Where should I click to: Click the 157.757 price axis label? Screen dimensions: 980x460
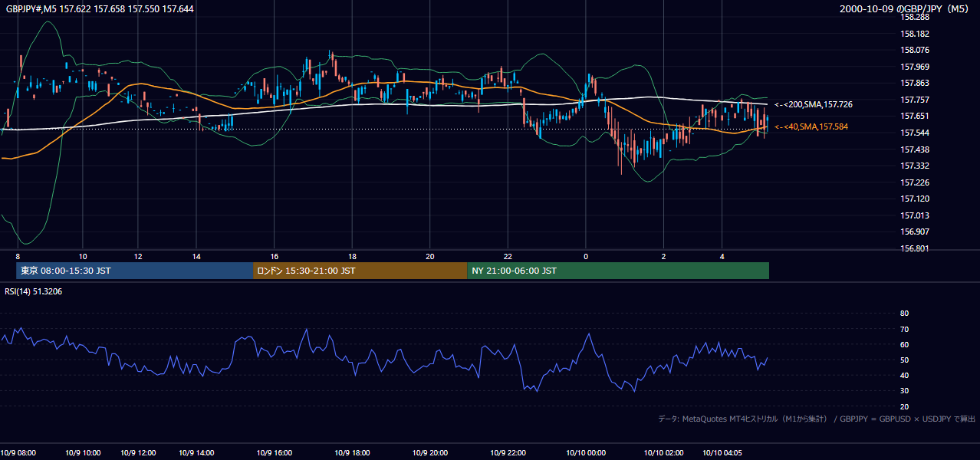tap(915, 100)
